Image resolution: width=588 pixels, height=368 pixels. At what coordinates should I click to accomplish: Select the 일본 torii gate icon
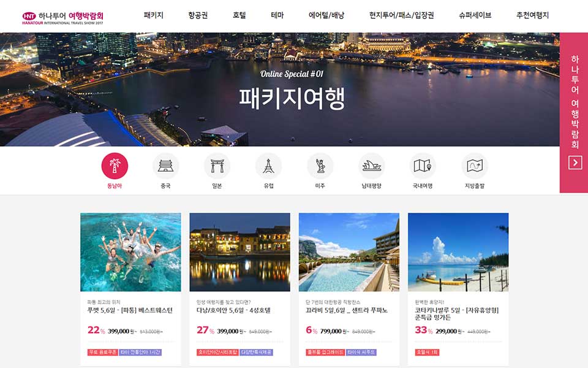pos(217,166)
